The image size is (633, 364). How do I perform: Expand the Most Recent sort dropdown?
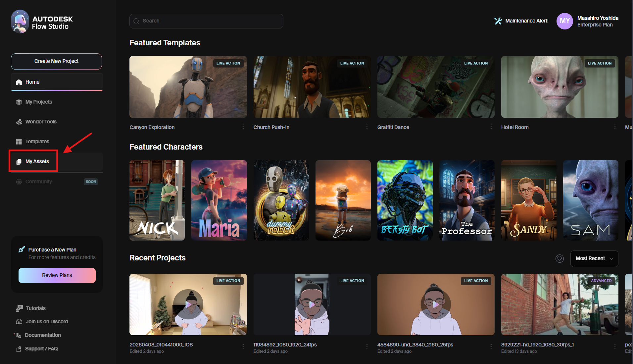coord(594,258)
